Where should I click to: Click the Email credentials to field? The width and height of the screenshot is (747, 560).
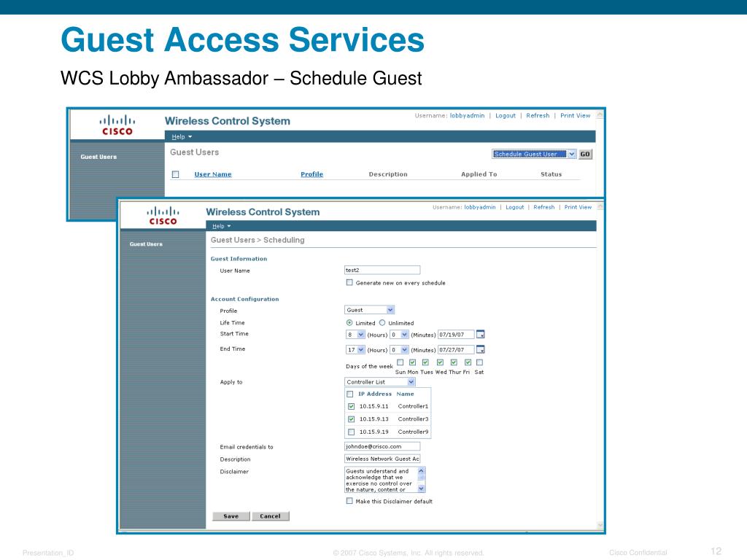382,446
